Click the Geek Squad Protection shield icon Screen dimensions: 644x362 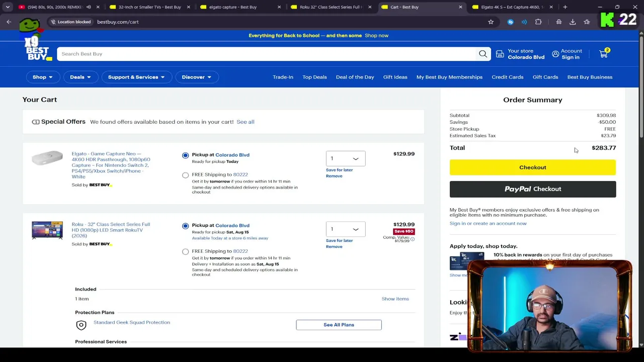coord(81,325)
